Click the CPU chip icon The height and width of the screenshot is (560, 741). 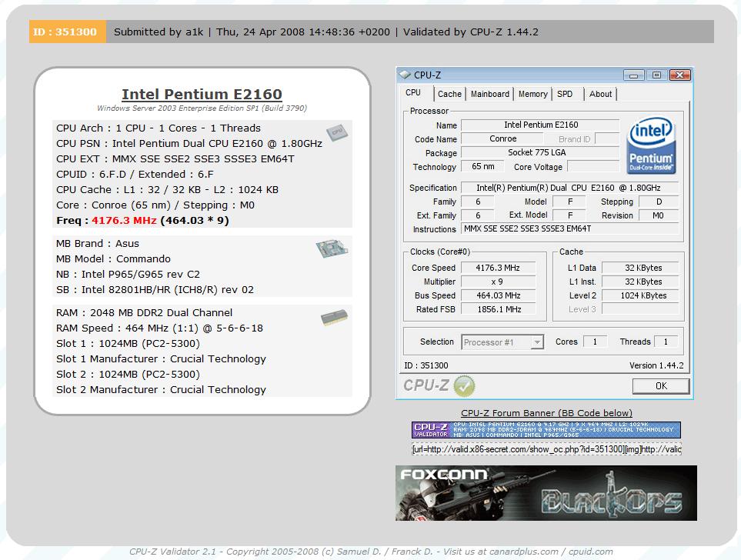click(336, 132)
